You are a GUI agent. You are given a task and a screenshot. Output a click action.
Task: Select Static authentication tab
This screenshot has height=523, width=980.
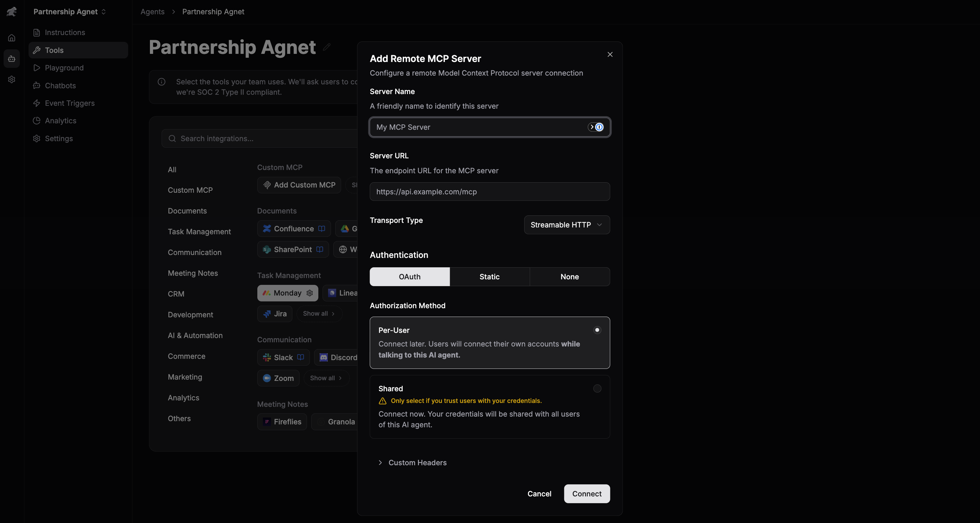pos(490,276)
